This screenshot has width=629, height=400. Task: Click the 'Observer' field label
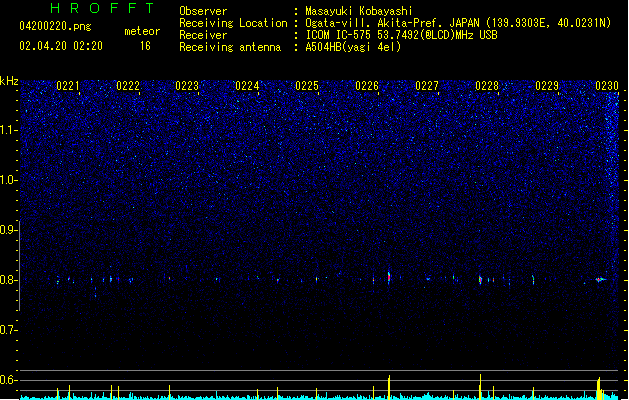[x=203, y=11]
